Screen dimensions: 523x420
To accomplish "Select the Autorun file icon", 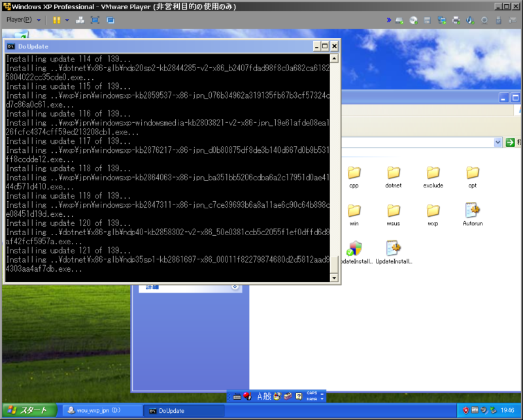I will 472,215.
